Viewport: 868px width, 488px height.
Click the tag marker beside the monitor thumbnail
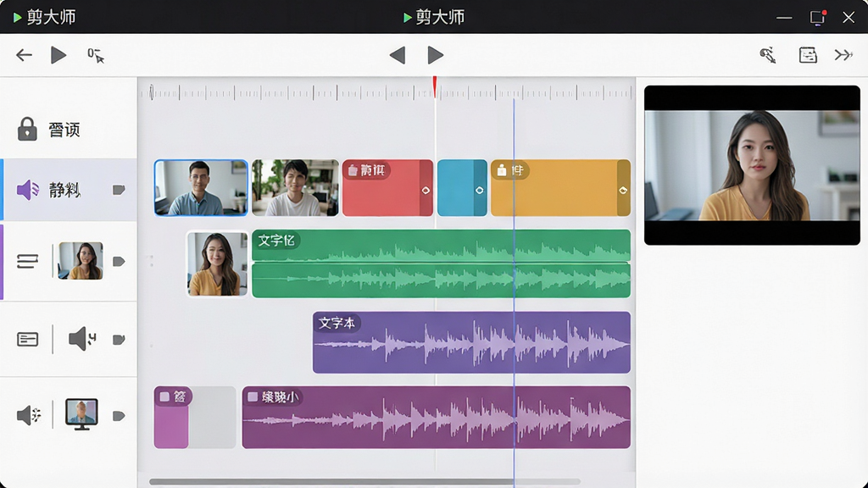(119, 415)
